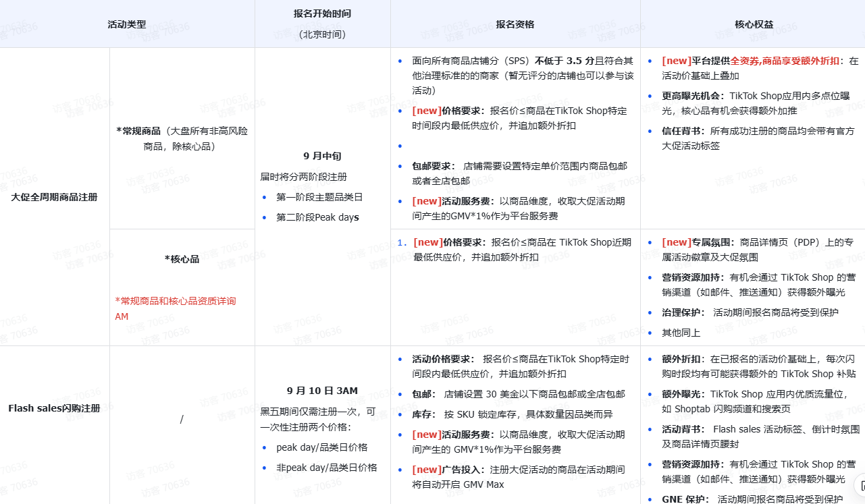The height and width of the screenshot is (504, 865).
Task: Click the *核心品 cell label
Action: pos(182,259)
